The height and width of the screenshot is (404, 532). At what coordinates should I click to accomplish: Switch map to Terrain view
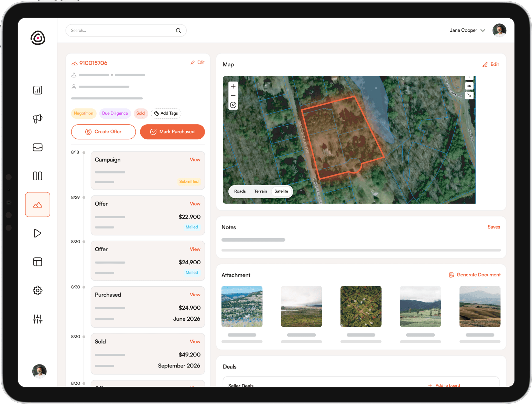click(261, 191)
